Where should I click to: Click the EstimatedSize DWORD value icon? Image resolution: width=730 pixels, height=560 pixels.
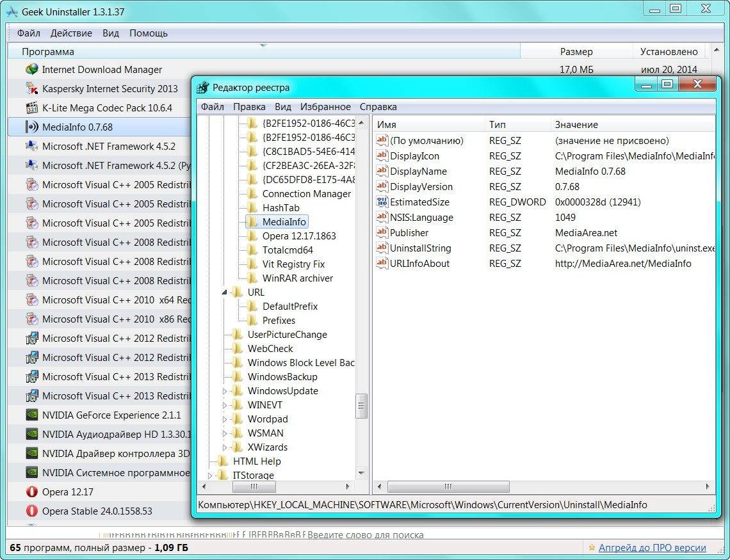point(382,202)
